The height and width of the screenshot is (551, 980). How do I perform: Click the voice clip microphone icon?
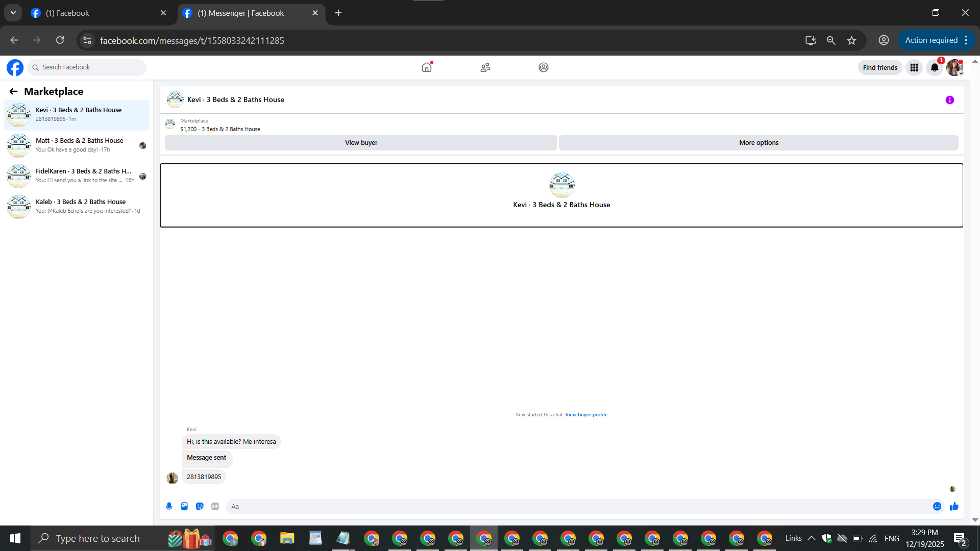pyautogui.click(x=169, y=506)
